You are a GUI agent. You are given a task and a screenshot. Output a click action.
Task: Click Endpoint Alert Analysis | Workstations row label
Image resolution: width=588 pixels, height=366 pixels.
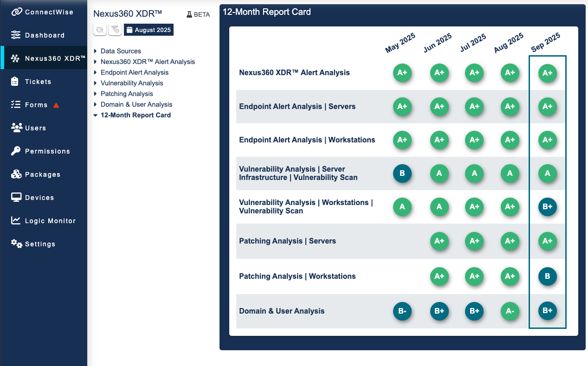(307, 140)
